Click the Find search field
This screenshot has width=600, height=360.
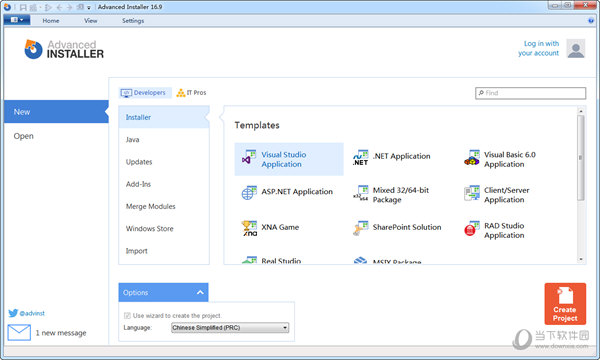click(x=530, y=93)
